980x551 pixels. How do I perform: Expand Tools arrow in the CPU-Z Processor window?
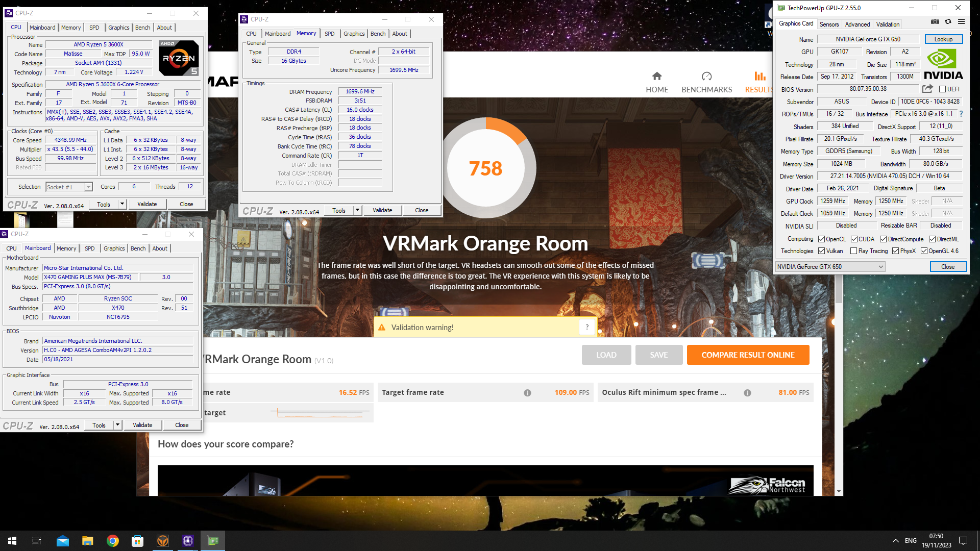(122, 204)
